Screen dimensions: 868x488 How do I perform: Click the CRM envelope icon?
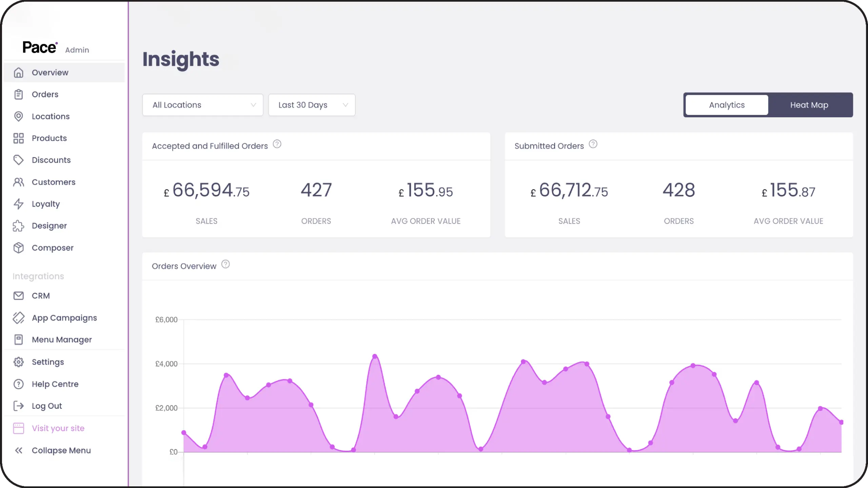(x=19, y=296)
